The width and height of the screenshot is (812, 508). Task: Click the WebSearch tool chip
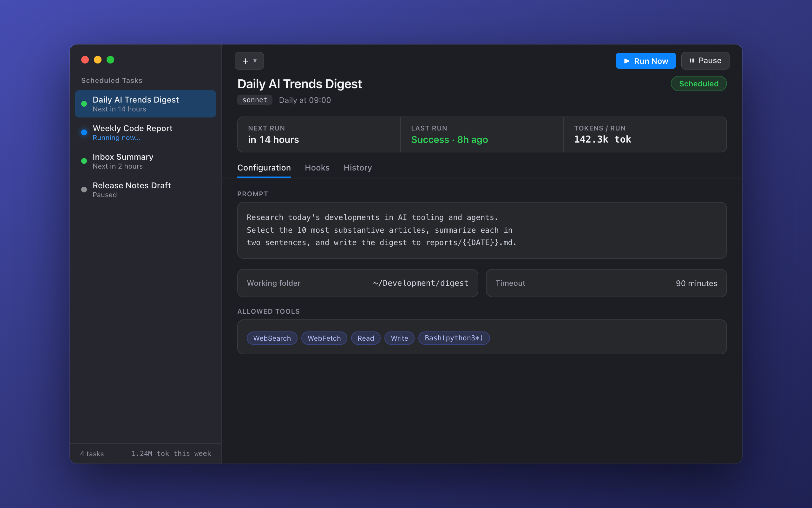click(x=272, y=338)
